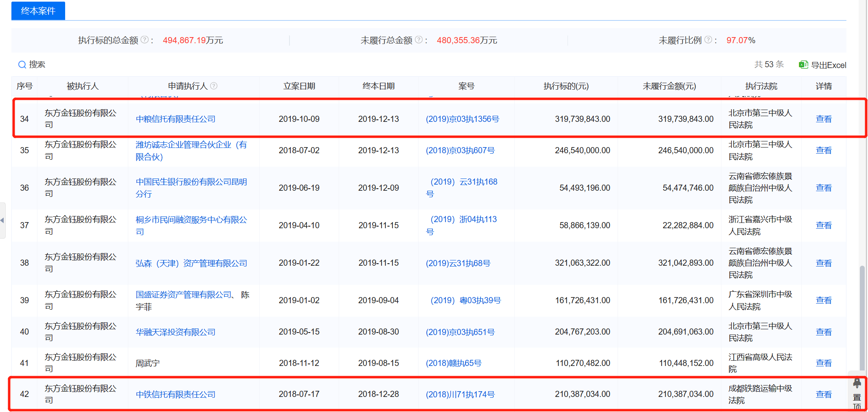Screen dimensions: 868x412
Task: Click total amount 494,867.19万元
Action: [193, 40]
